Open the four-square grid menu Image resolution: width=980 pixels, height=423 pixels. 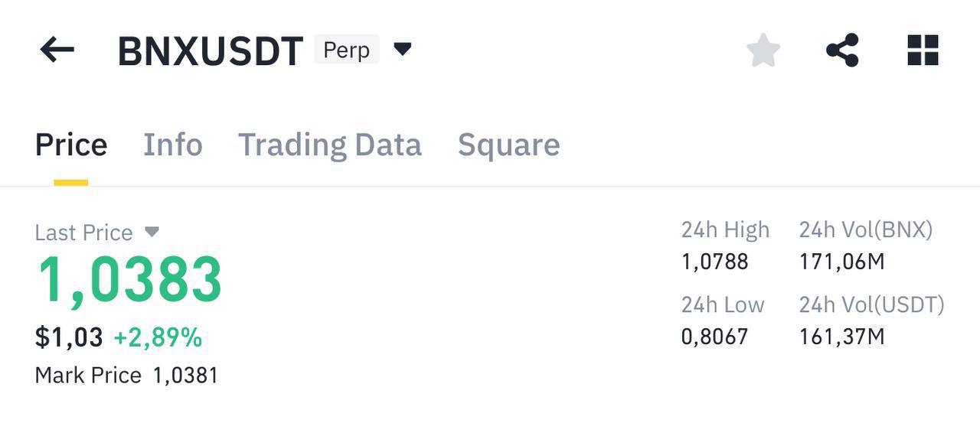[923, 50]
